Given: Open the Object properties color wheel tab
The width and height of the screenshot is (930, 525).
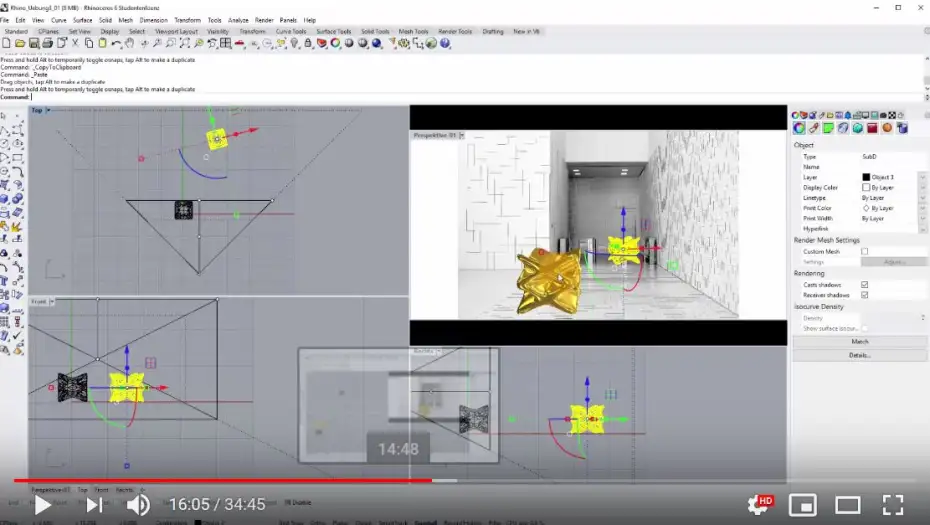Looking at the screenshot, I should click(799, 128).
